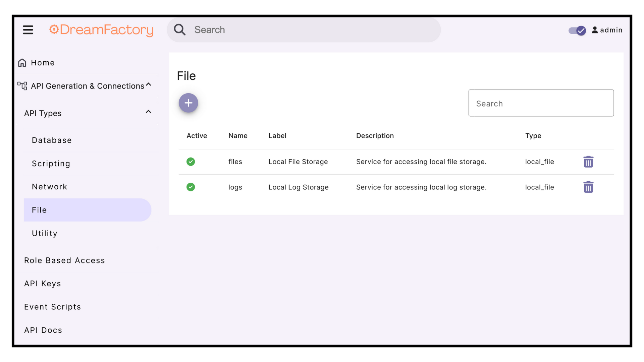Select Database under API Types
The width and height of the screenshot is (644, 362).
point(52,140)
